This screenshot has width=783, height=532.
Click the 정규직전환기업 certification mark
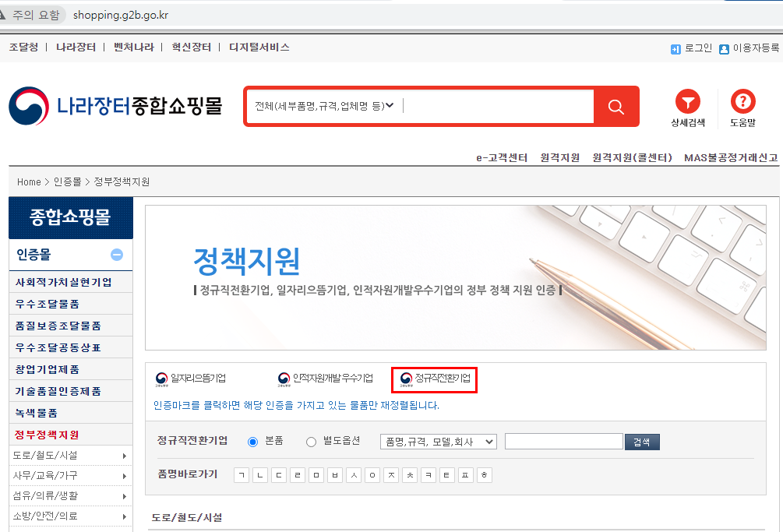[x=435, y=380]
